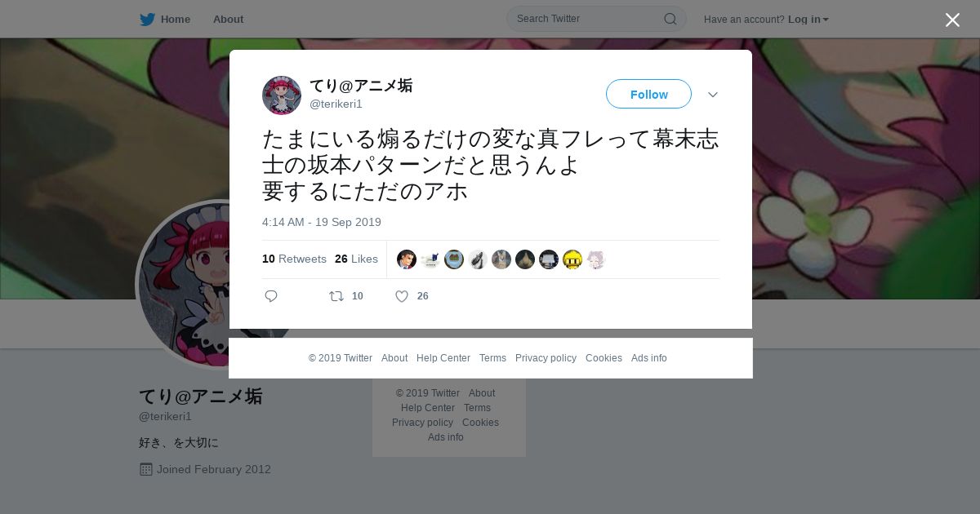Click the yellow-faced liker avatar
This screenshot has height=514, width=980.
(x=572, y=259)
